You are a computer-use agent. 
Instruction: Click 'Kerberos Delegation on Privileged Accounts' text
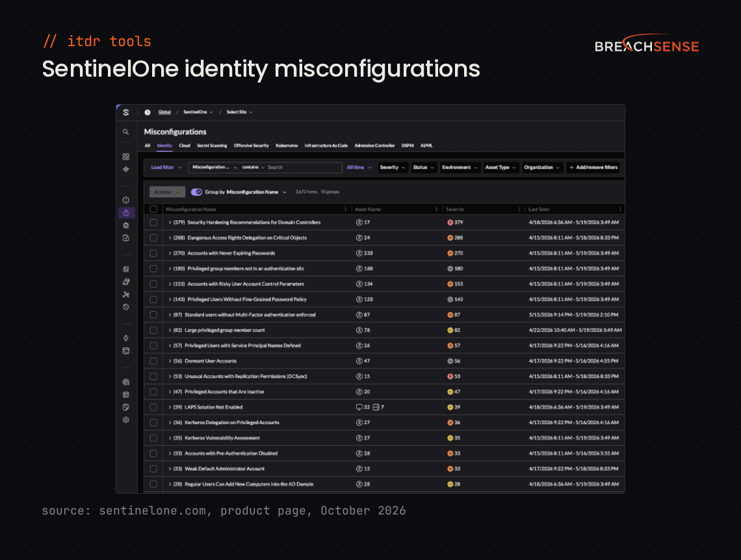tap(231, 422)
